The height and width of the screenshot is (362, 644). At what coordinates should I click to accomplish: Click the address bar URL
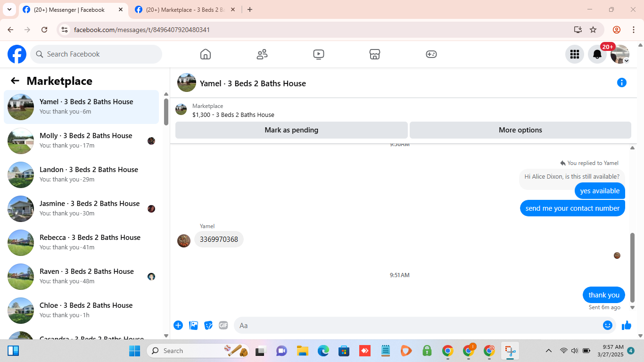tap(142, 30)
